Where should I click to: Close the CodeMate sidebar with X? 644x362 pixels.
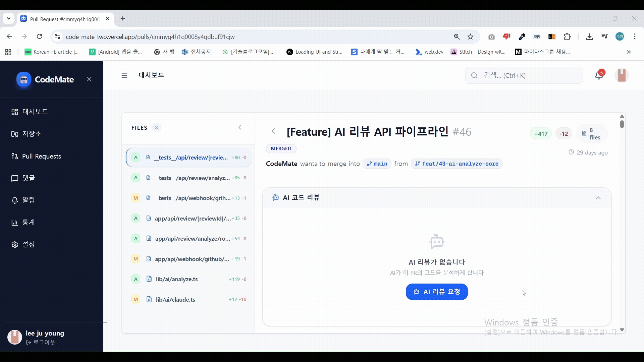pos(89,79)
